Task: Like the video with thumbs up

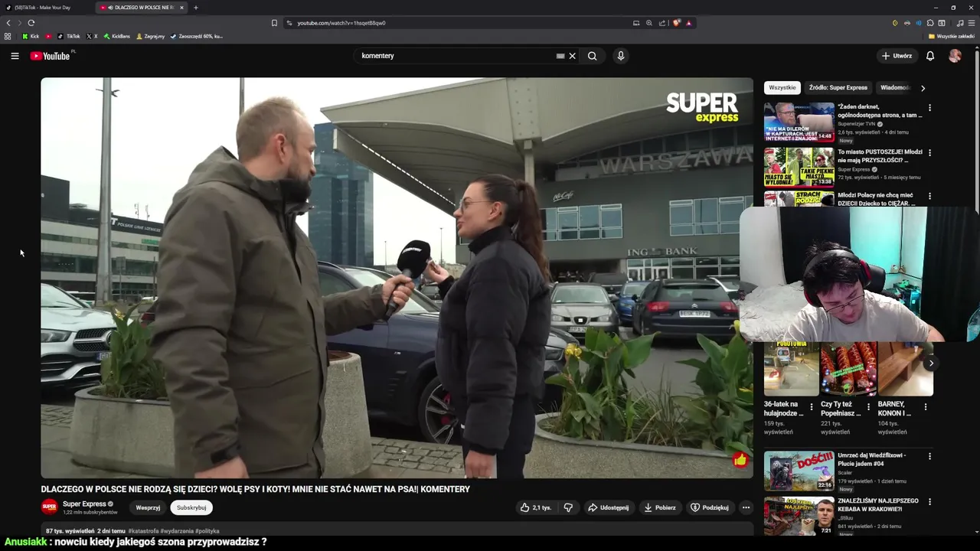Action: click(x=535, y=507)
